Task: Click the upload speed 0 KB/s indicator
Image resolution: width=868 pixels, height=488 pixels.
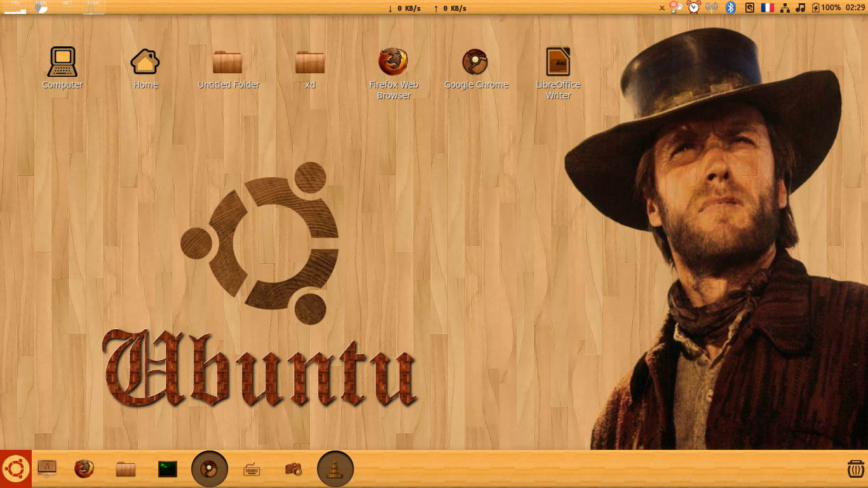Action: point(450,8)
